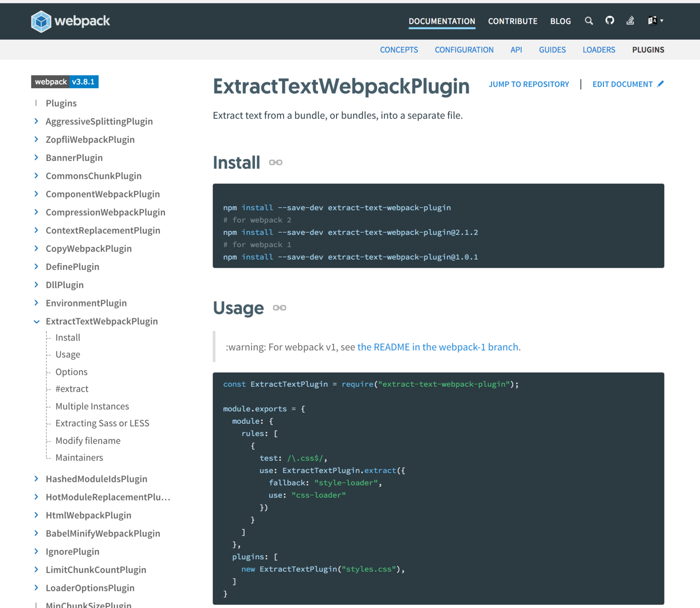Screen dimensions: 700x608
Task: Open the language translation dropdown
Action: click(x=655, y=20)
